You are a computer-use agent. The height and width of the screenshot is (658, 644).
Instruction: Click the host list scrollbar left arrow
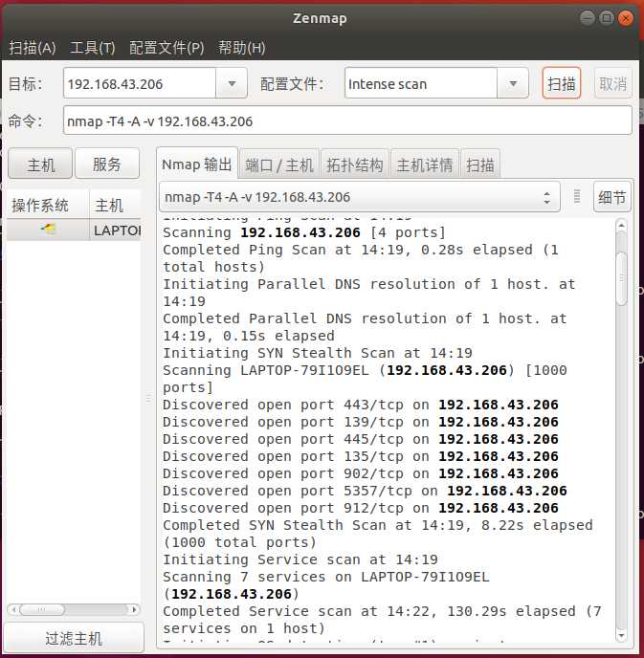13,609
